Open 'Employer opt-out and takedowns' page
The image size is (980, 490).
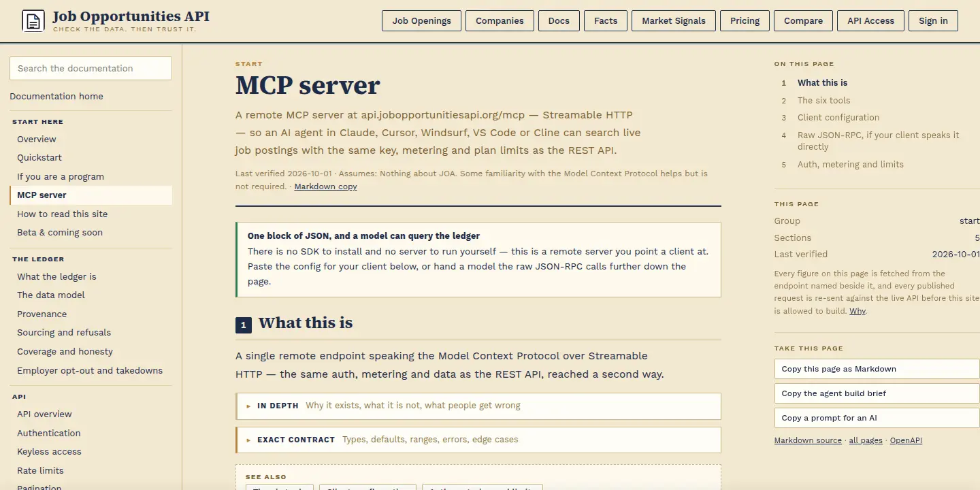[x=90, y=370]
